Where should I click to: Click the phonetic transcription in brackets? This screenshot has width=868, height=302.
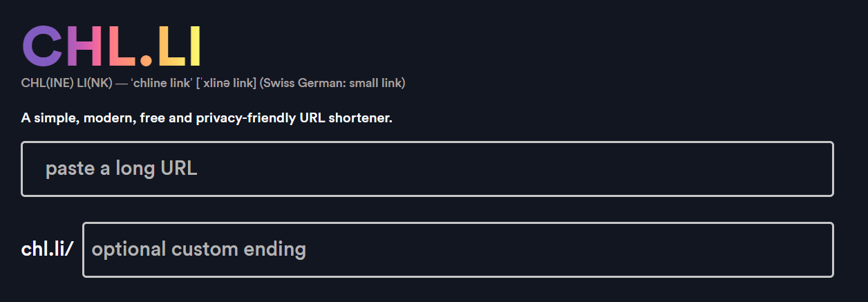click(226, 83)
